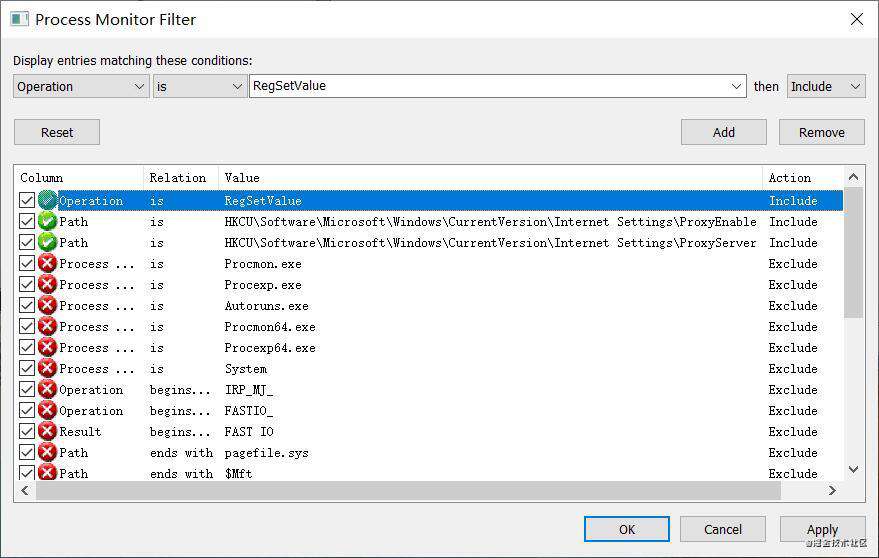879x558 pixels.
Task: Open the Operation column dropdown
Action: (x=81, y=86)
